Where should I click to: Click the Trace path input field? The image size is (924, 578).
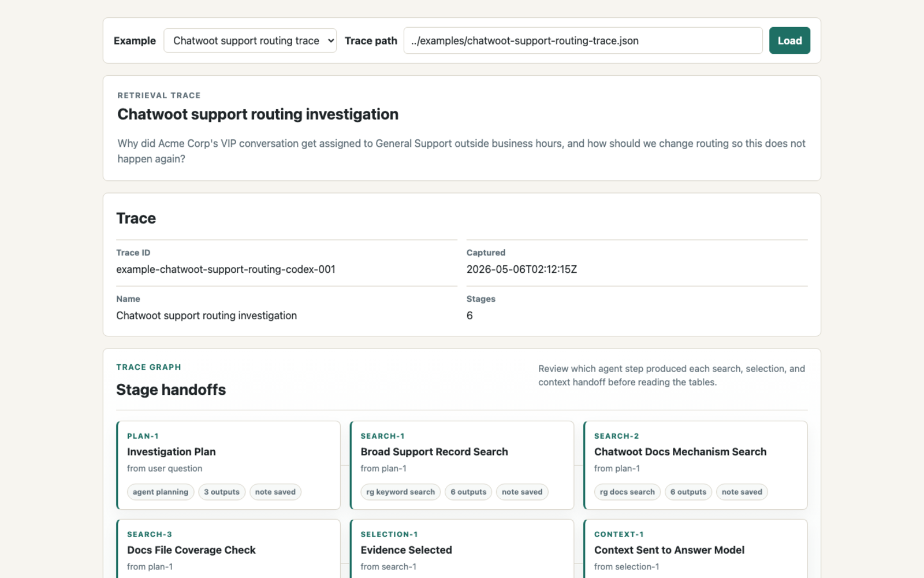pyautogui.click(x=583, y=40)
